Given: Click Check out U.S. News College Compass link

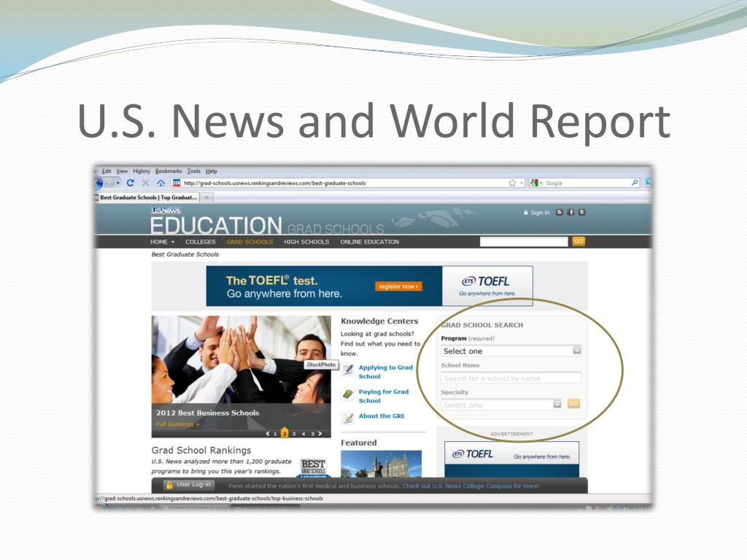Looking at the screenshot, I should coord(471,486).
